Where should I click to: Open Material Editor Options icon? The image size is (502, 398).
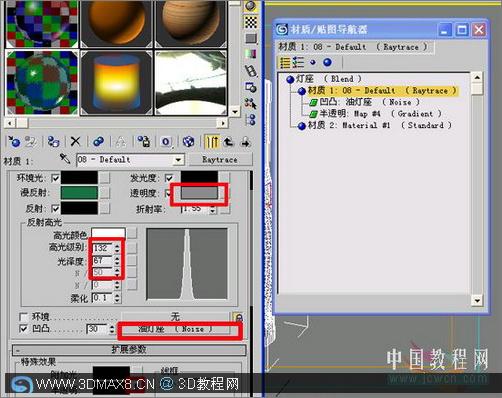[251, 87]
